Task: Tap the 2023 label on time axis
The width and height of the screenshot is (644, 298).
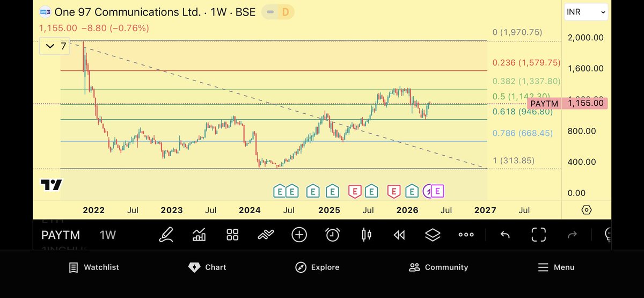Action: [x=172, y=210]
